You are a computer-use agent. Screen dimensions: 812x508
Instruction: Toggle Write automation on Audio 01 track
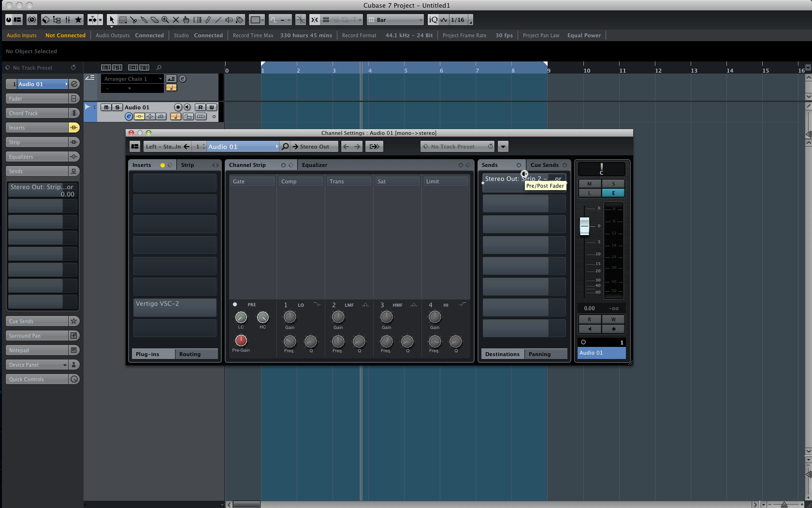coord(211,107)
